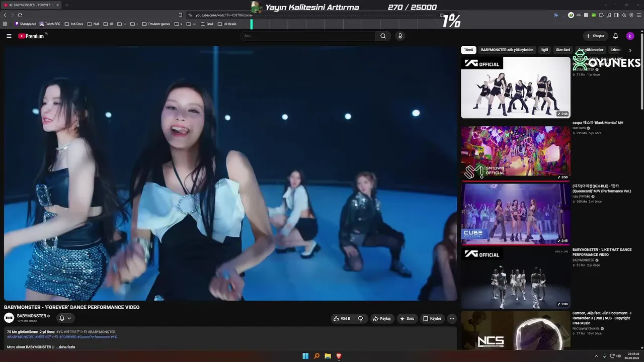The width and height of the screenshot is (644, 362).
Task: Open YouTube notifications bell
Action: (x=615, y=36)
